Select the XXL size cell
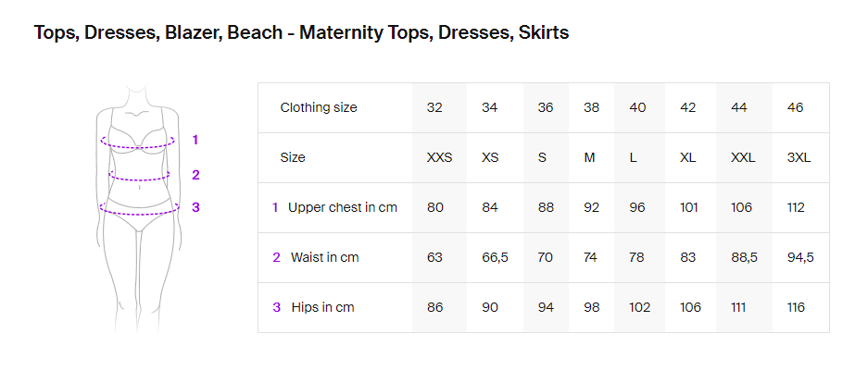The image size is (868, 371). (743, 157)
